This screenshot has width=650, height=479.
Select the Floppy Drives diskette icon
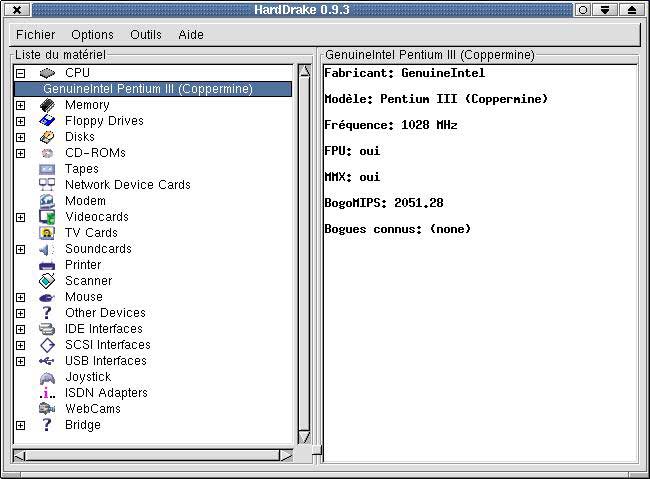point(47,121)
